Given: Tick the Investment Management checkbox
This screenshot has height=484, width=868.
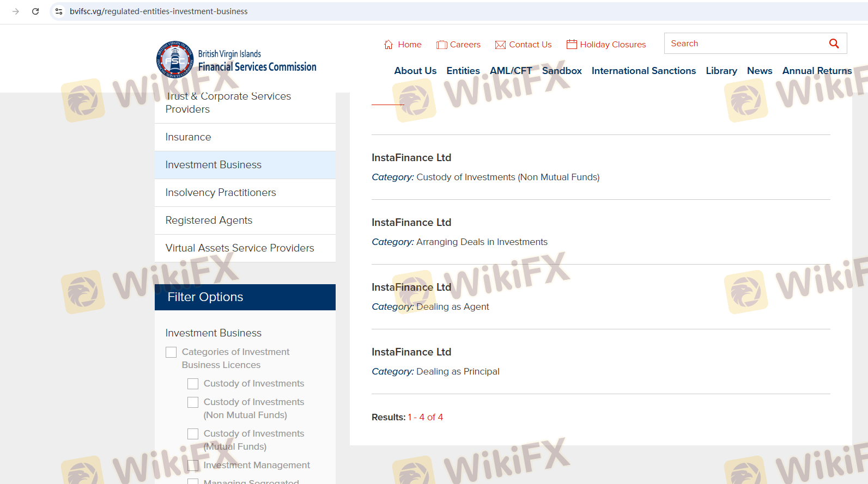Looking at the screenshot, I should click(193, 465).
